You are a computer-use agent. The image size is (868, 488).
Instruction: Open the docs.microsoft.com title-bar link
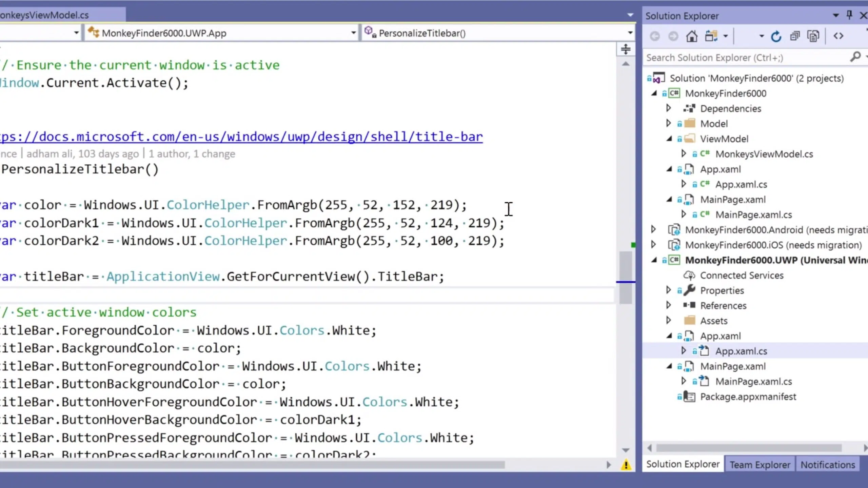click(241, 137)
